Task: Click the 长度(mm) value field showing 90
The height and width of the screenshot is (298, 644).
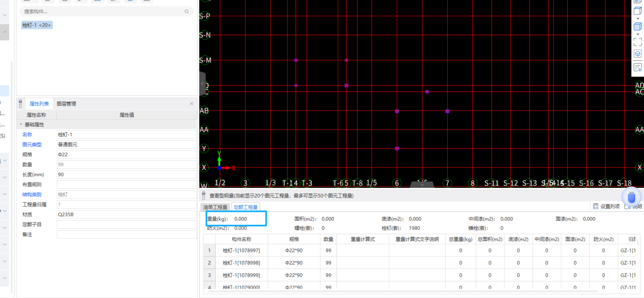Action: pyautogui.click(x=126, y=175)
